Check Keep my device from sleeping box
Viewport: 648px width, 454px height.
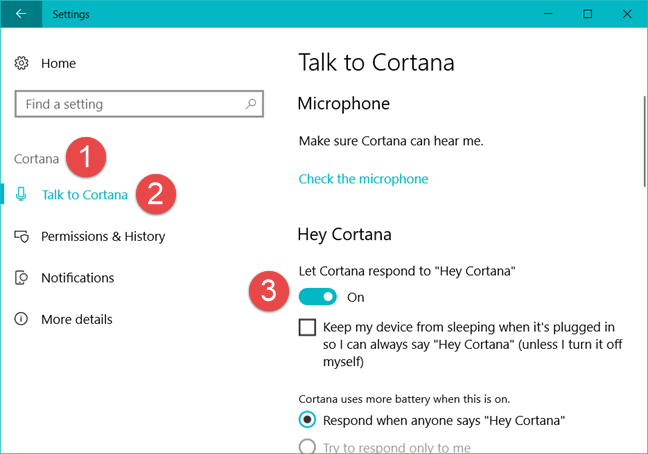[308, 328]
